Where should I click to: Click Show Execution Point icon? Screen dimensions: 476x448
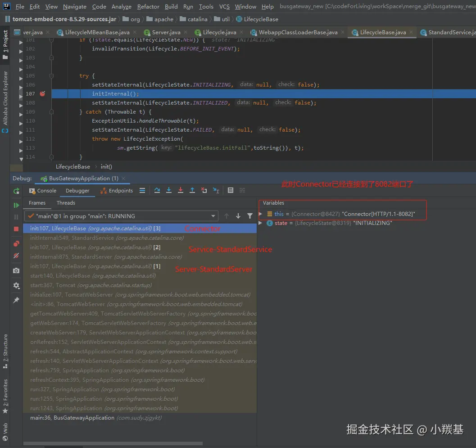(142, 191)
